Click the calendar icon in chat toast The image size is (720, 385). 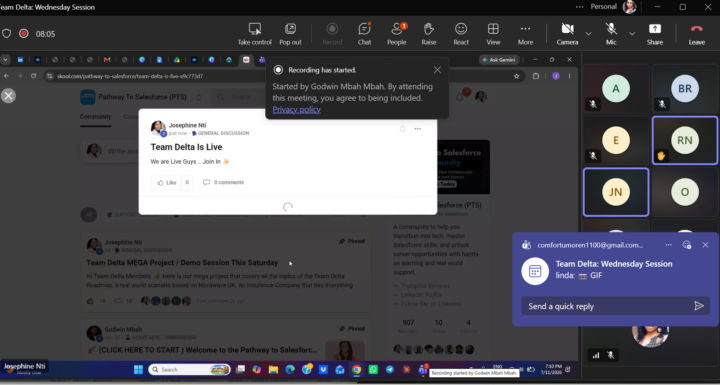(x=535, y=271)
